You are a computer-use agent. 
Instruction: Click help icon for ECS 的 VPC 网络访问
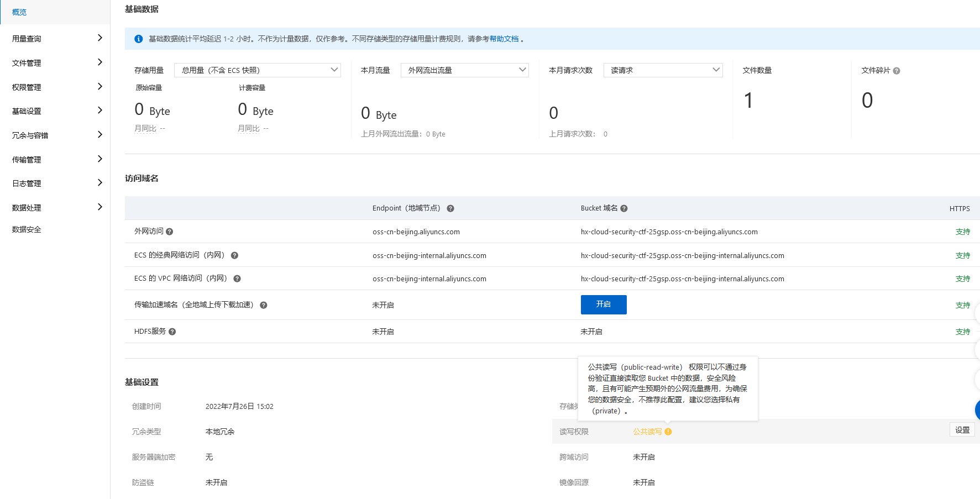click(x=237, y=279)
